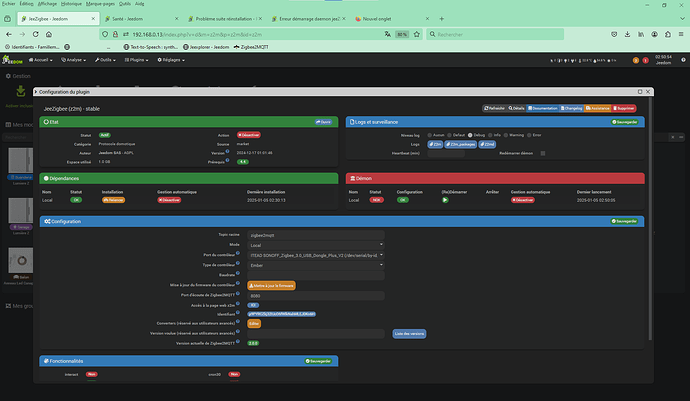690x401 pixels.
Task: Click the Topic racine input field
Action: 316,235
